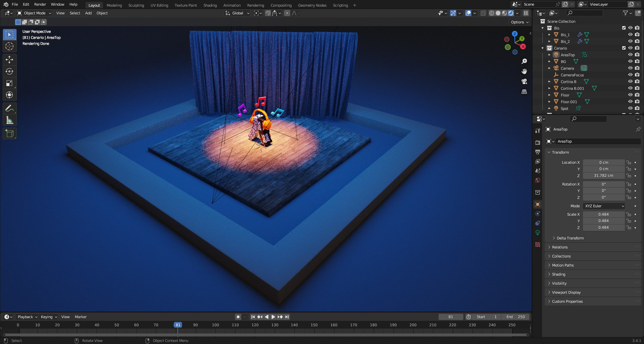The width and height of the screenshot is (644, 344).
Task: Pick the Add Cube tool
Action: click(x=9, y=134)
